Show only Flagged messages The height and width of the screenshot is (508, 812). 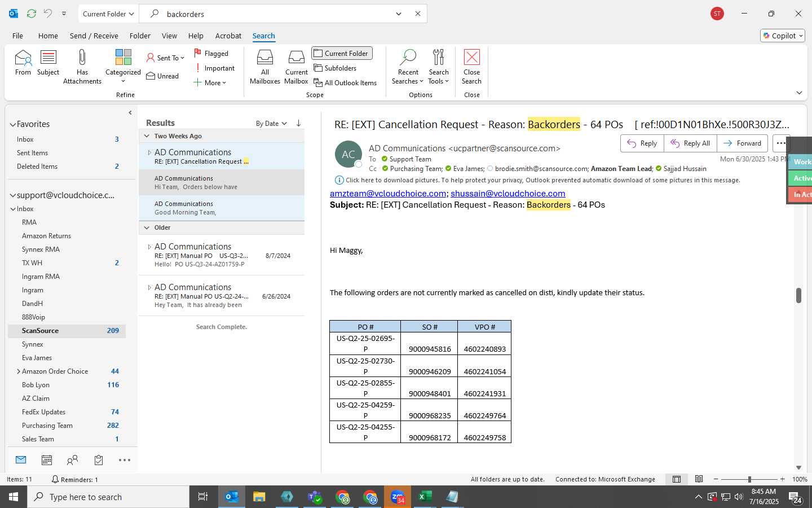click(x=211, y=53)
